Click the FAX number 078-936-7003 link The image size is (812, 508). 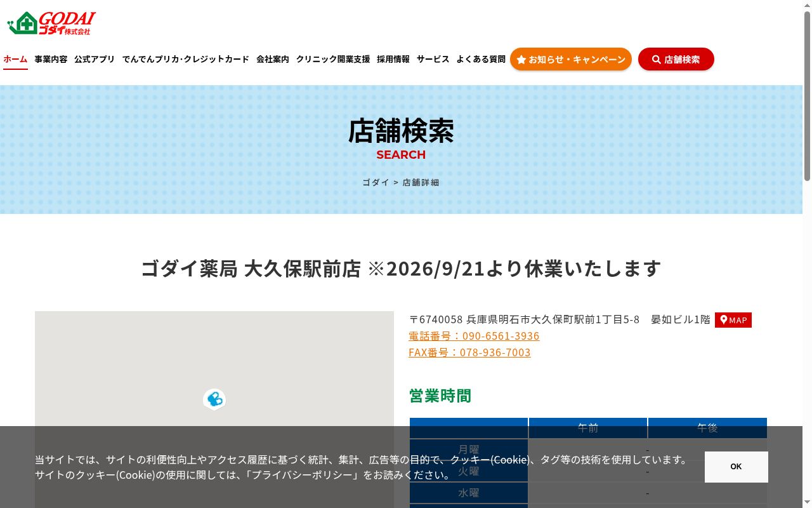pos(469,352)
